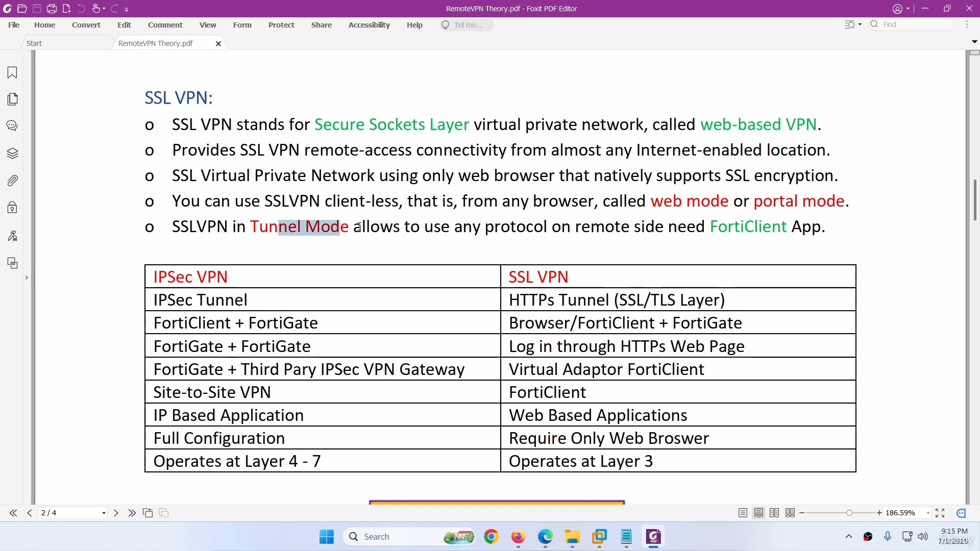The width and height of the screenshot is (980, 551).
Task: Click the zoom out minus button
Action: pos(802,513)
